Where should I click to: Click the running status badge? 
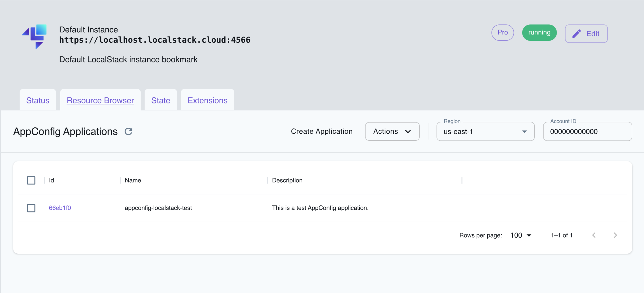click(x=539, y=33)
